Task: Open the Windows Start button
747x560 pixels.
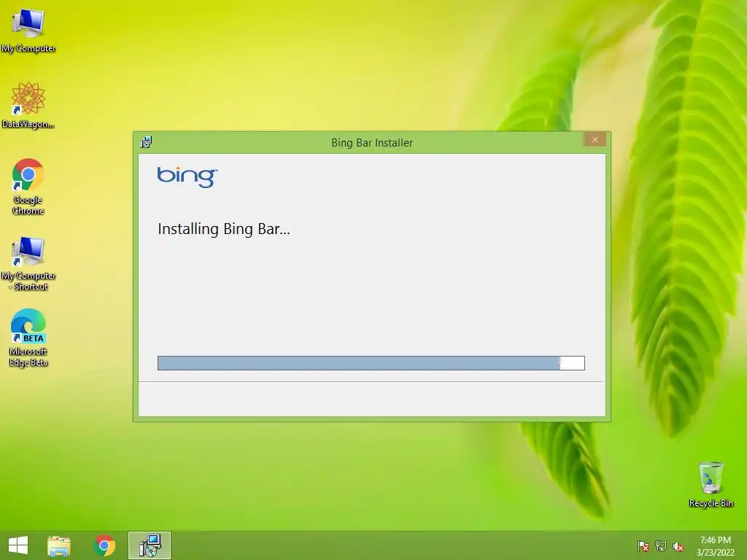Action: point(18,545)
